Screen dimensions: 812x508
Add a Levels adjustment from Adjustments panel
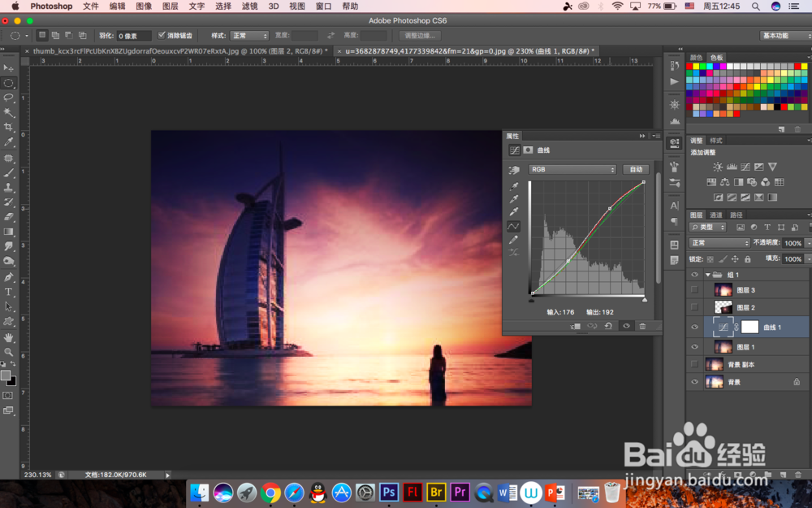(732, 167)
